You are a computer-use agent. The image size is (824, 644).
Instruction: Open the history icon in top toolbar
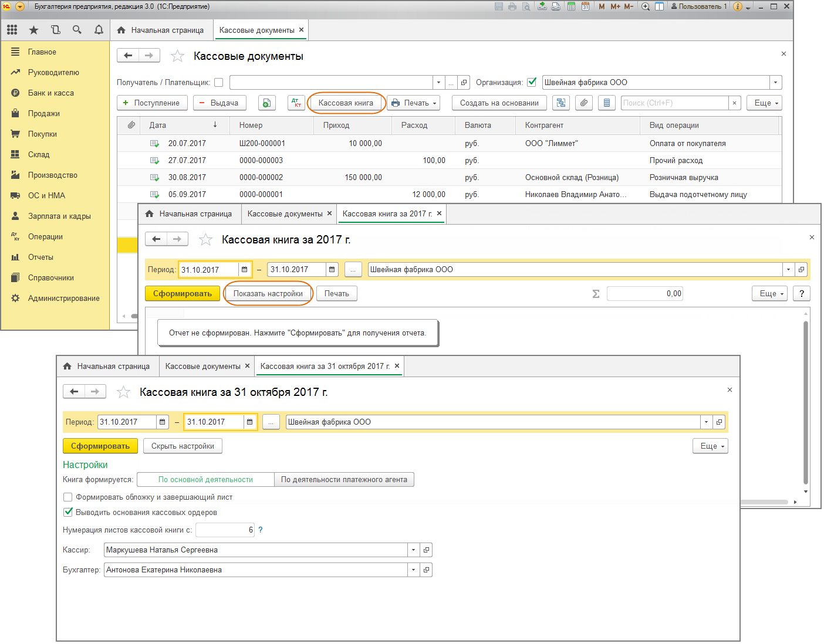pyautogui.click(x=56, y=30)
